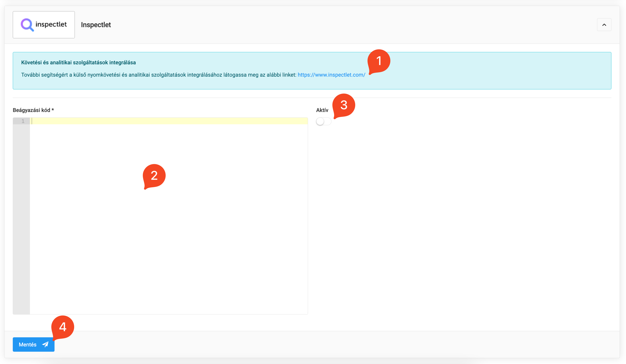
Task: Click red marker number 2
Action: pyautogui.click(x=154, y=176)
